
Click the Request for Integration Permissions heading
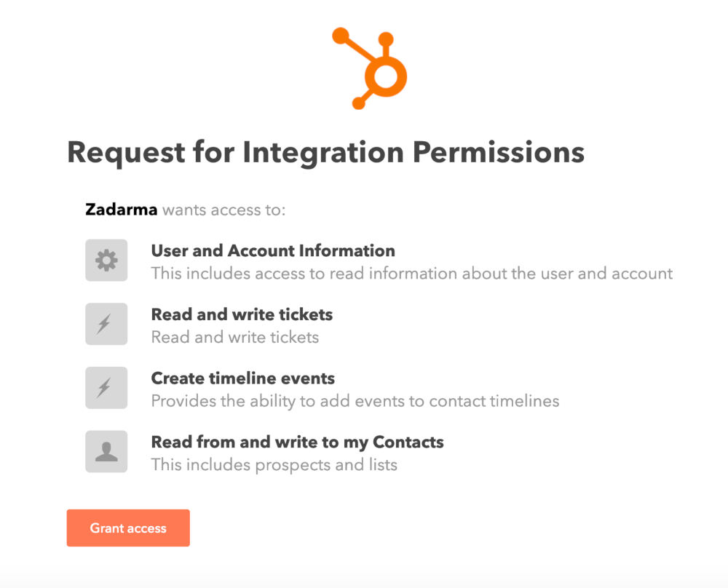325,152
